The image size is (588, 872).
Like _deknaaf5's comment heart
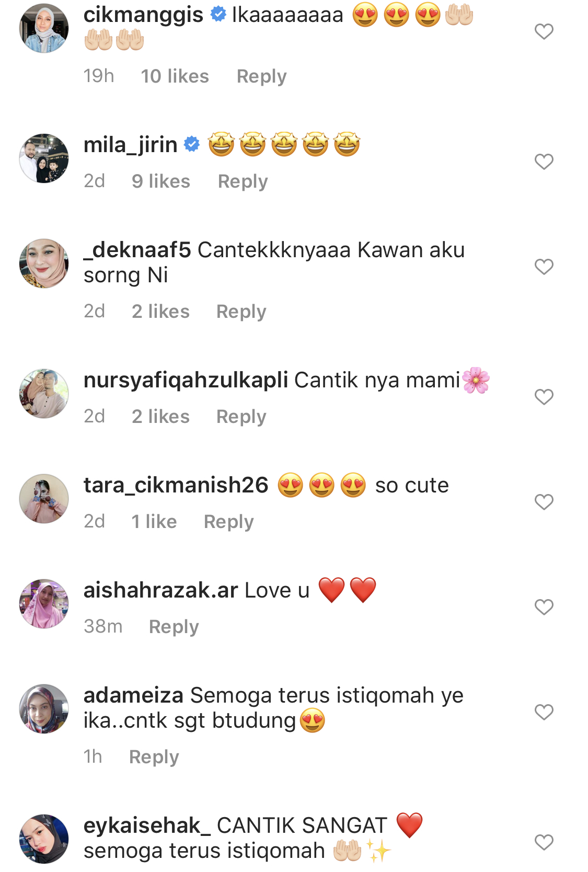tap(544, 267)
